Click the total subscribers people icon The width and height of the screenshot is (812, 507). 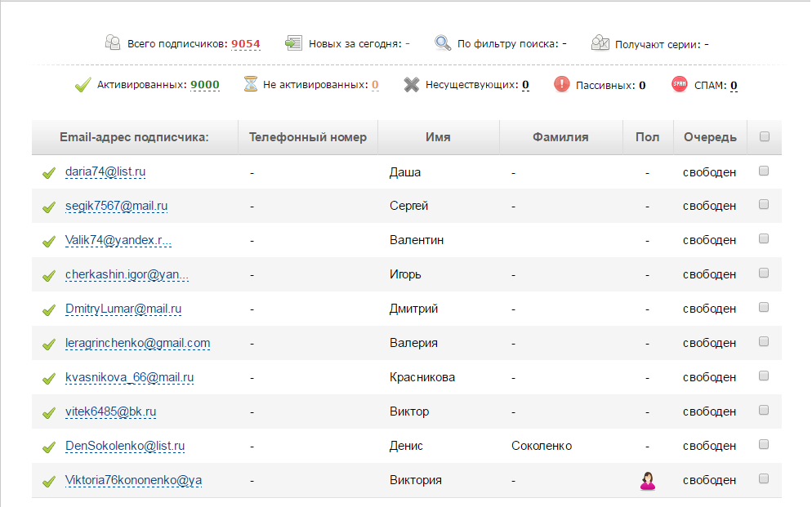114,43
